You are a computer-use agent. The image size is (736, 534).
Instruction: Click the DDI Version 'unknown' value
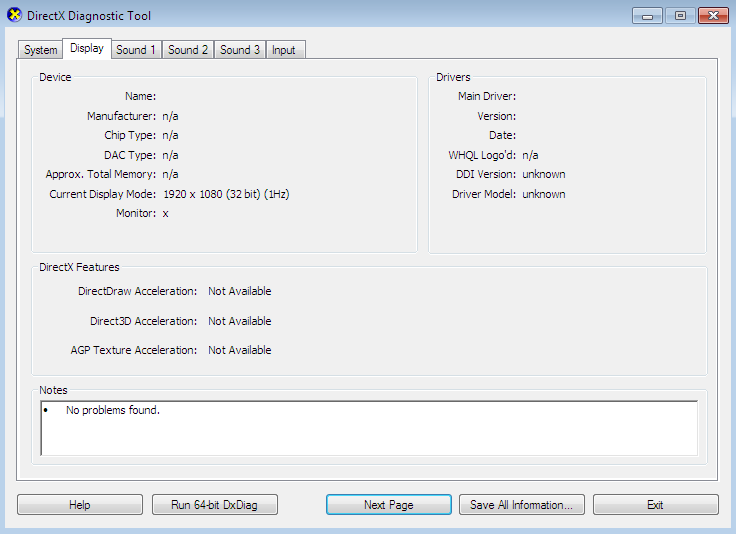544,175
